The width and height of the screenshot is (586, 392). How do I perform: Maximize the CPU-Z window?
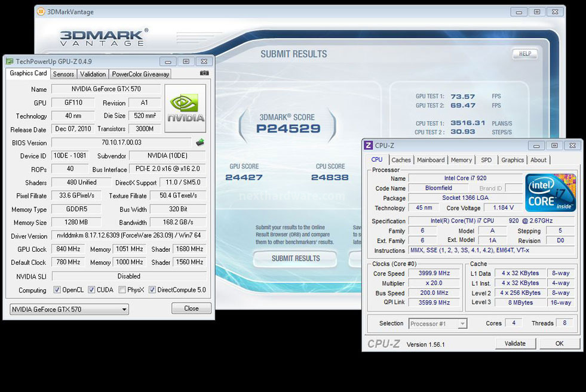tap(554, 146)
